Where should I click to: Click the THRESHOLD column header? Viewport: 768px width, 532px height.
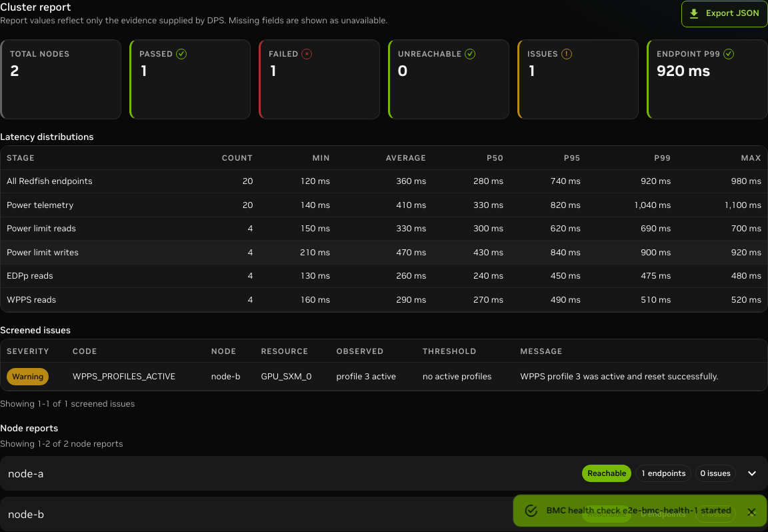tap(449, 351)
